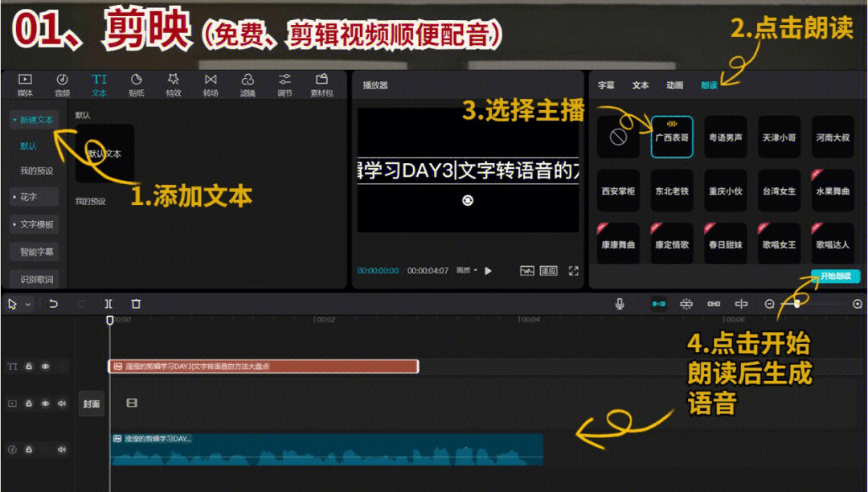The height and width of the screenshot is (492, 868).
Task: Click the redo arrow in timeline toolbar
Action: click(81, 303)
